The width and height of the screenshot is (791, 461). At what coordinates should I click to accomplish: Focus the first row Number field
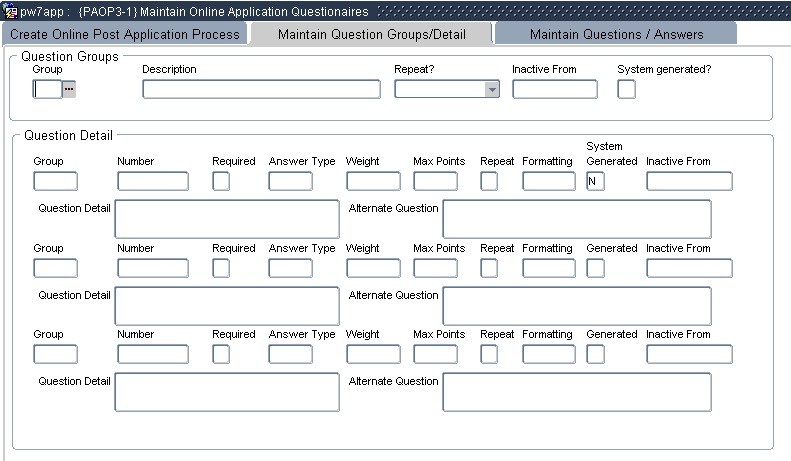point(152,181)
